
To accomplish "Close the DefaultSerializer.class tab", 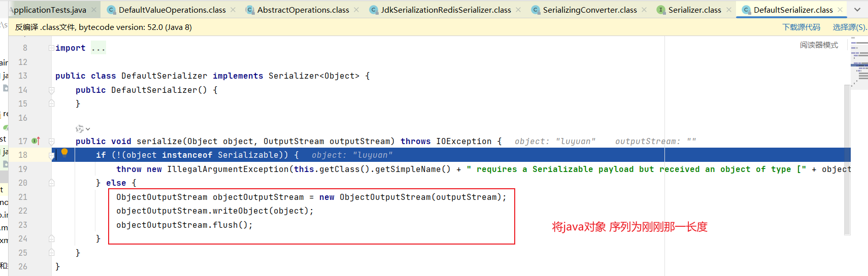I will [x=840, y=10].
